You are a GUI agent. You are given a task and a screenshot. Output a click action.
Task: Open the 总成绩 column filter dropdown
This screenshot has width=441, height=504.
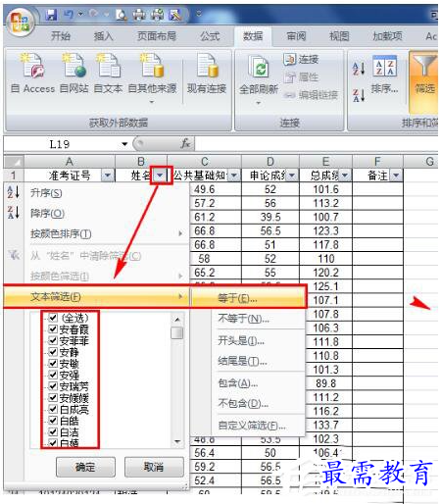pos(345,176)
